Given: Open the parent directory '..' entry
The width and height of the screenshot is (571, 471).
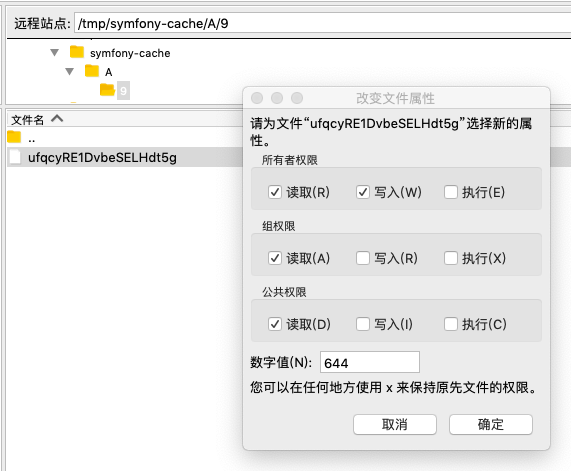Looking at the screenshot, I should click(32, 138).
